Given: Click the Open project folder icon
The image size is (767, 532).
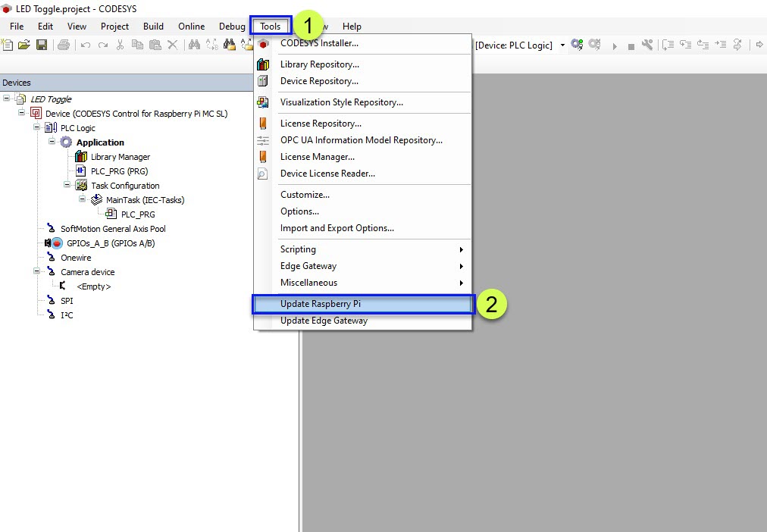Looking at the screenshot, I should point(24,45).
